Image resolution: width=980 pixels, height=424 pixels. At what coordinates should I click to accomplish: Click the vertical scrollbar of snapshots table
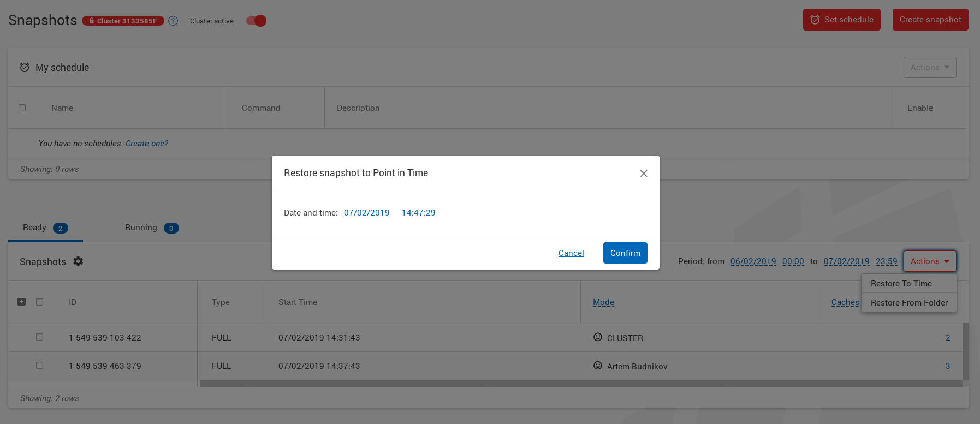pos(966,351)
